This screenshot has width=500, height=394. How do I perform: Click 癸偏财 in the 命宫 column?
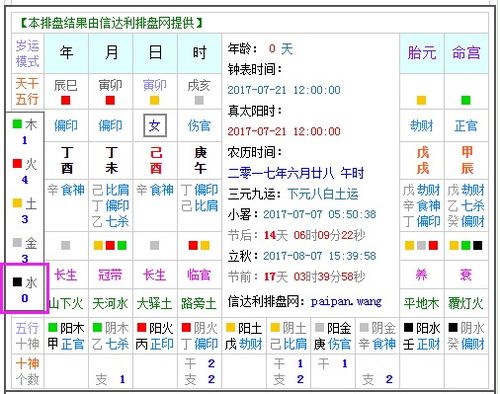[466, 221]
